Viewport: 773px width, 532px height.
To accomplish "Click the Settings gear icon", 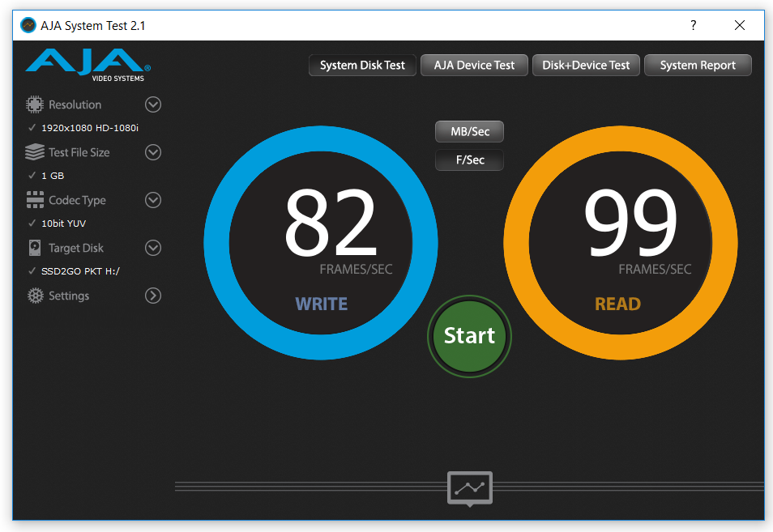I will (35, 296).
